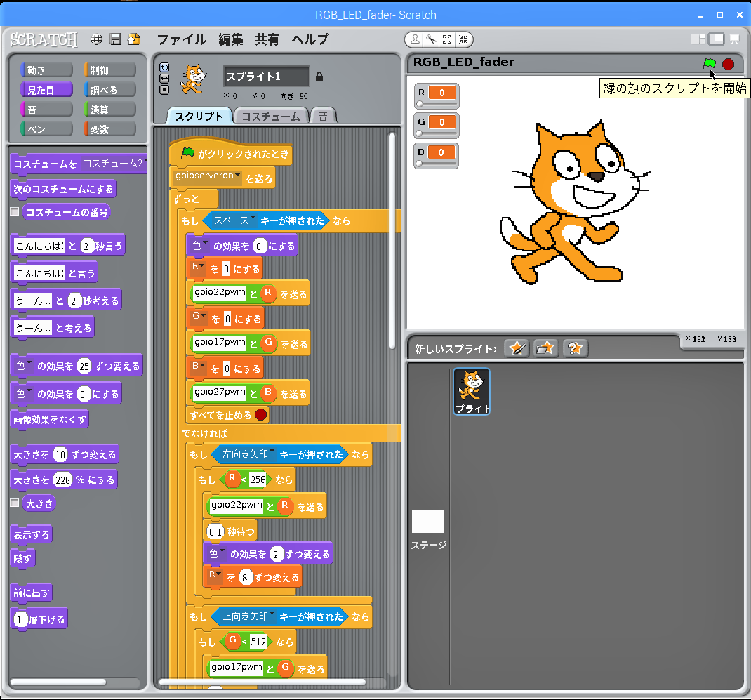Select the scissors delete tool

click(432, 39)
